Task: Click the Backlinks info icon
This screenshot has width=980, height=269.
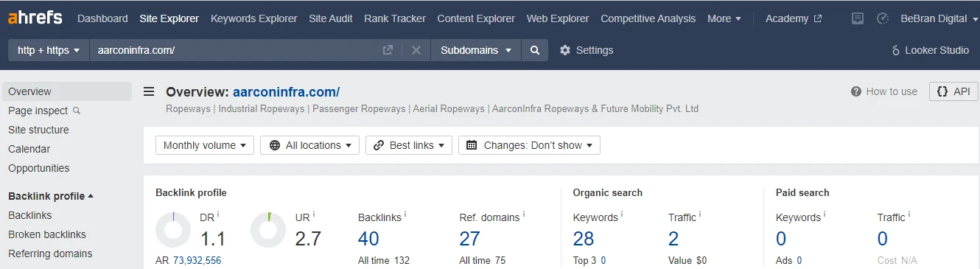Action: [x=405, y=214]
